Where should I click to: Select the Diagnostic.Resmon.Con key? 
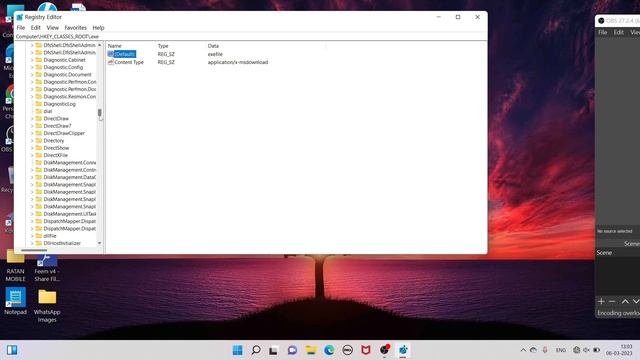[x=70, y=96]
